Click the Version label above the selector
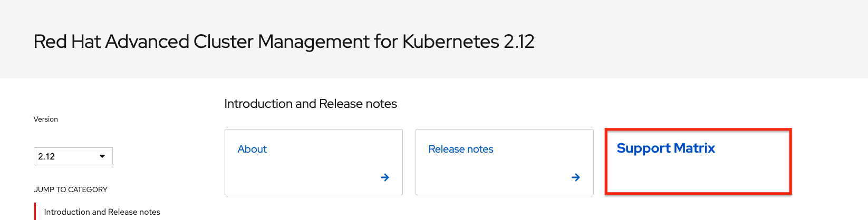The image size is (868, 220). click(46, 119)
